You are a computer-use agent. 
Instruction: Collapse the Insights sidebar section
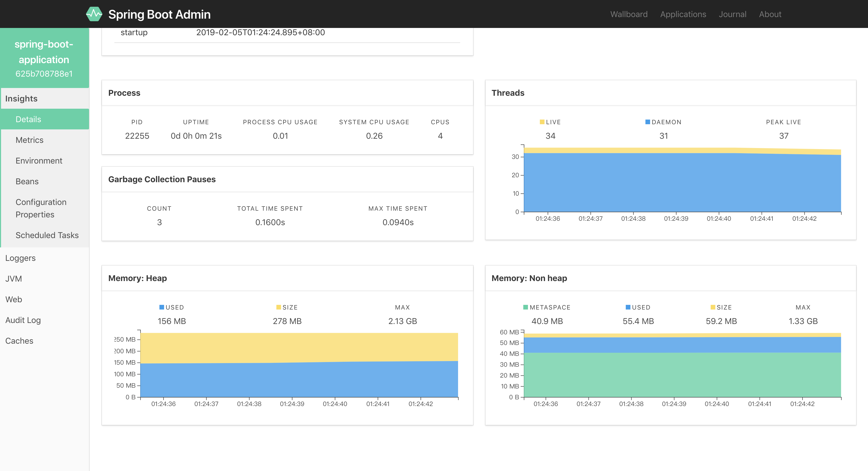click(21, 98)
